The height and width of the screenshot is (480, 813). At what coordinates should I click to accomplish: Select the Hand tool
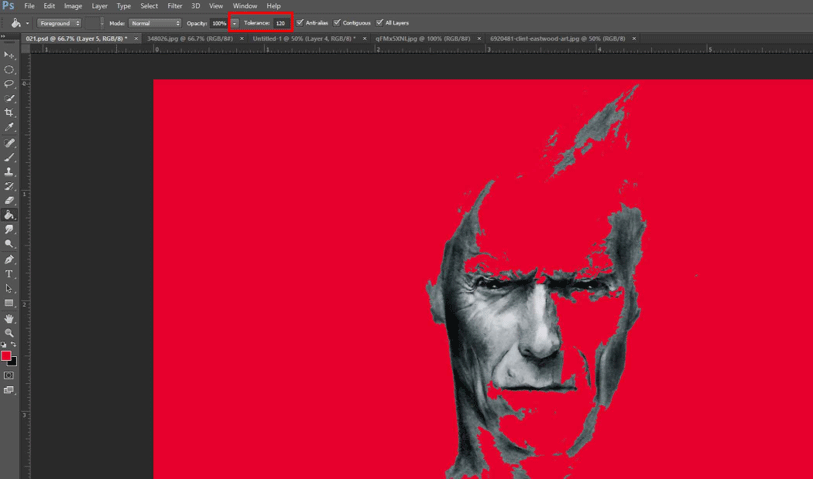9,319
